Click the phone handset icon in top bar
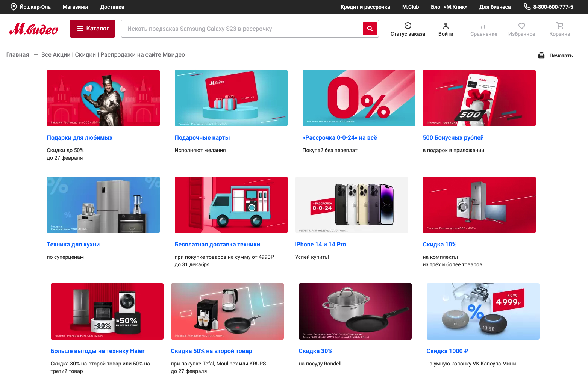The width and height of the screenshot is (588, 376). point(527,7)
